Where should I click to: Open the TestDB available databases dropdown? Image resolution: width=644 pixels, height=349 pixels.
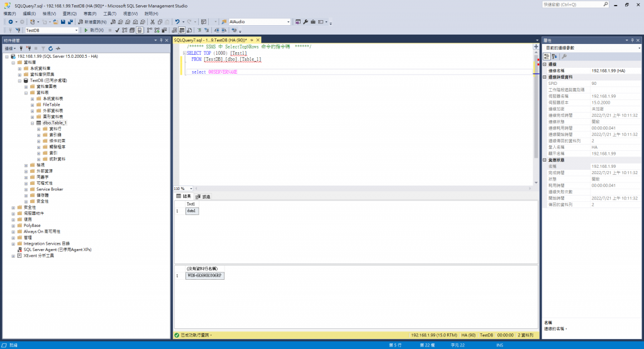click(x=76, y=30)
